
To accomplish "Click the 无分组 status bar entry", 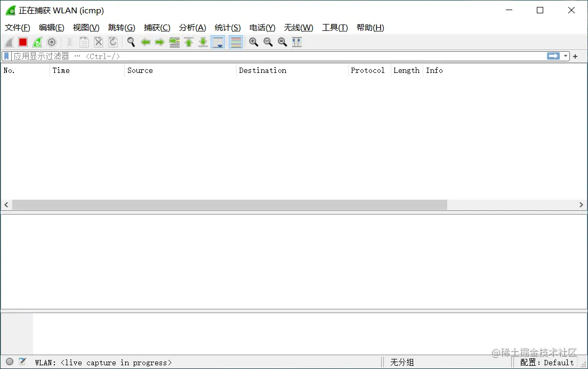I will click(402, 362).
